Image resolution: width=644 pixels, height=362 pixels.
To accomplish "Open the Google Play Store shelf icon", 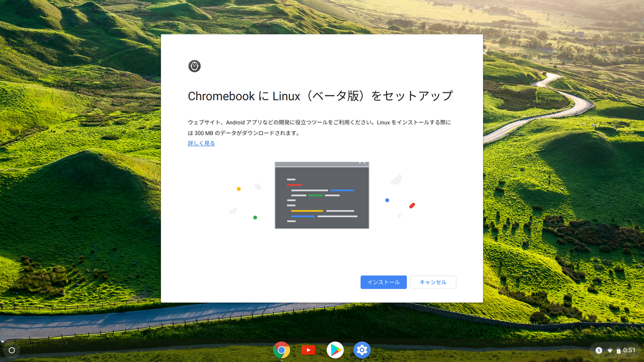I will [x=335, y=350].
